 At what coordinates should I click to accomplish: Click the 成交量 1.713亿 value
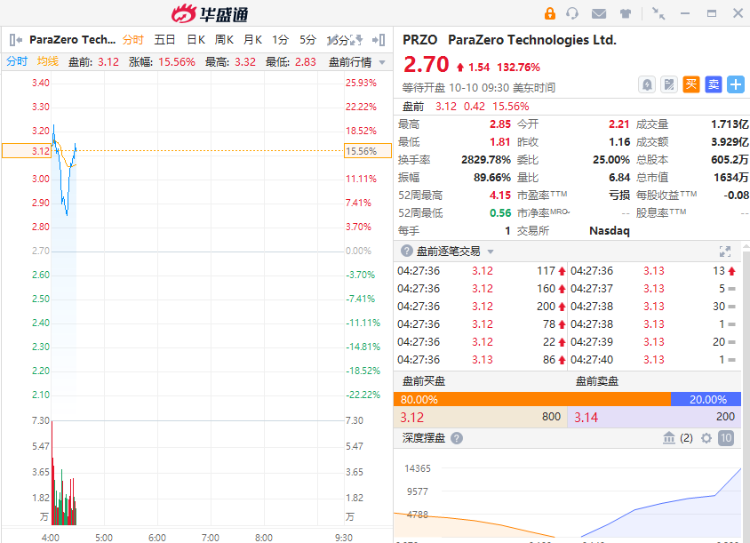729,124
